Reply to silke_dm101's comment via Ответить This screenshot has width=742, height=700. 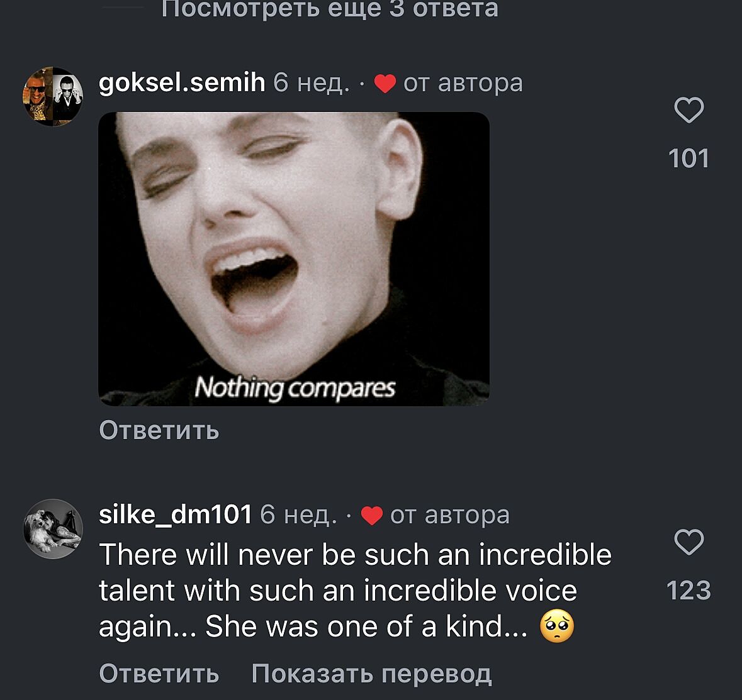pos(159,674)
